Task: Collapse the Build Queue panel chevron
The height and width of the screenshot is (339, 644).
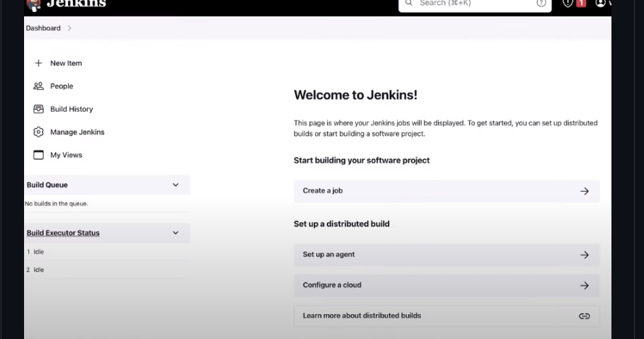Action: (x=176, y=185)
